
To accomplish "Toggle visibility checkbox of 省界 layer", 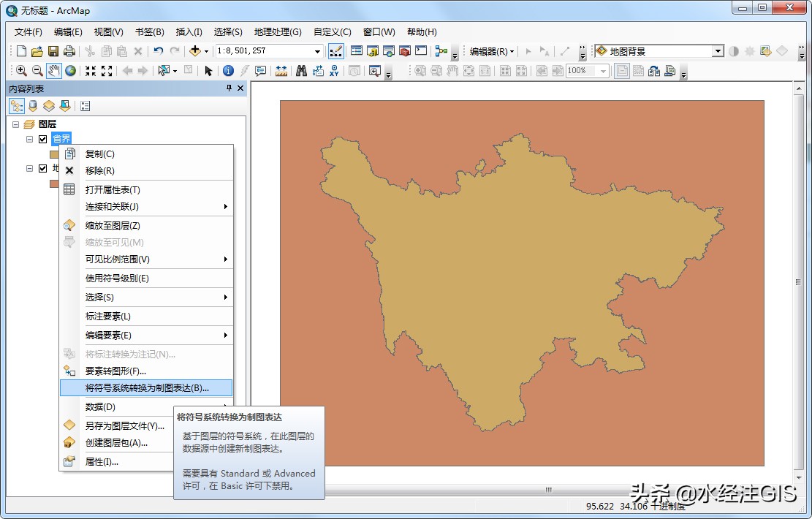I will [x=43, y=139].
